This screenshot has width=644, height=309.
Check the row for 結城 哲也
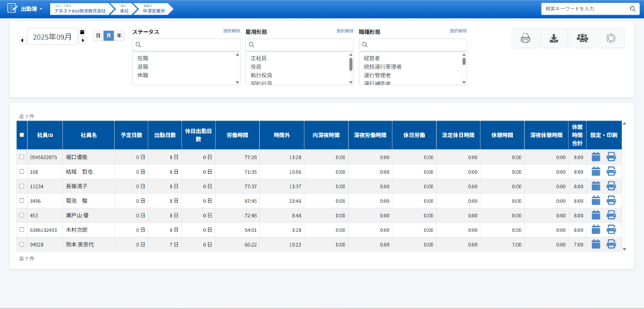[x=21, y=172]
